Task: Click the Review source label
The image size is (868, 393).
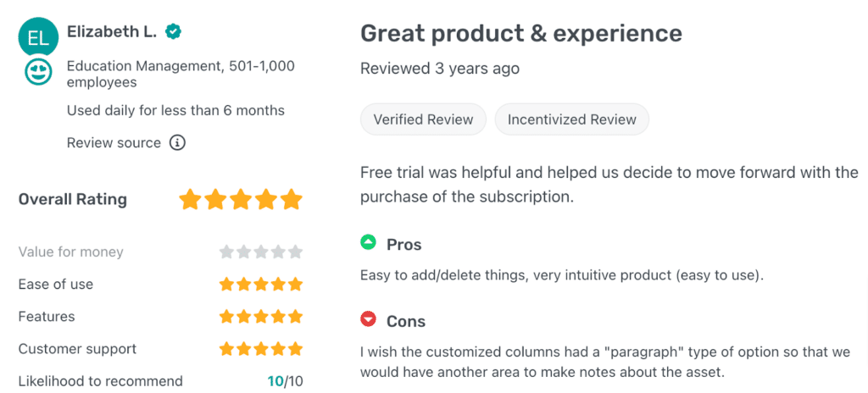Action: [114, 143]
